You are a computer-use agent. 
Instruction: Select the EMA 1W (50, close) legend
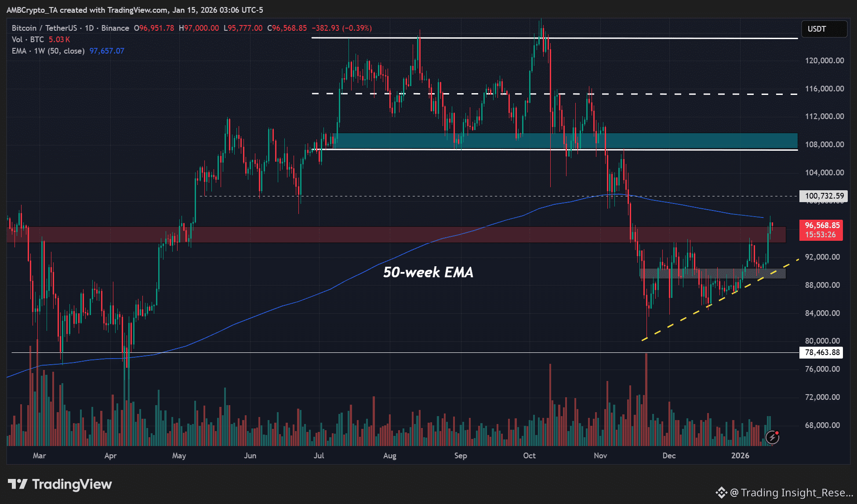point(48,51)
